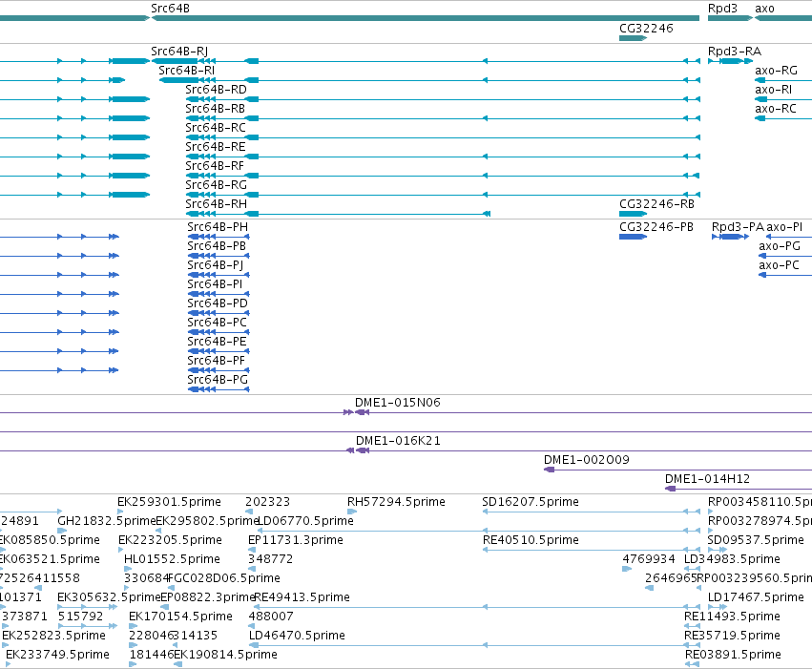Click EST SD09537.5prime
This screenshot has height=669, width=812.
[x=756, y=540]
